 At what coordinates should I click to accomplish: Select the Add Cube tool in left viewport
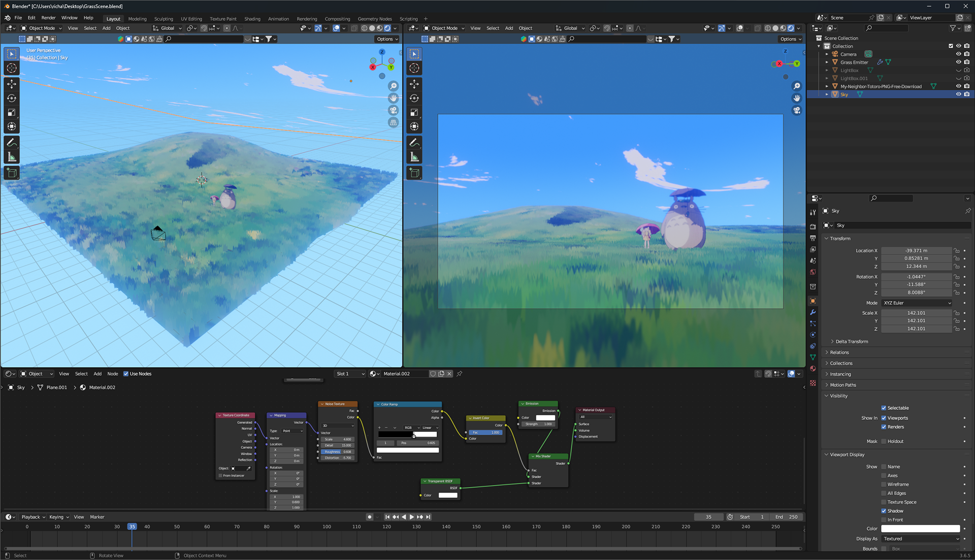[x=12, y=173]
